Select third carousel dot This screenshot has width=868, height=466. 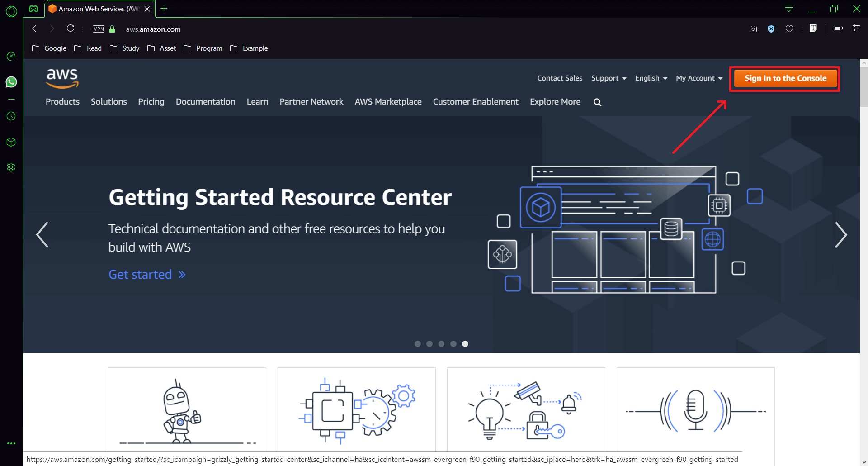(x=441, y=344)
